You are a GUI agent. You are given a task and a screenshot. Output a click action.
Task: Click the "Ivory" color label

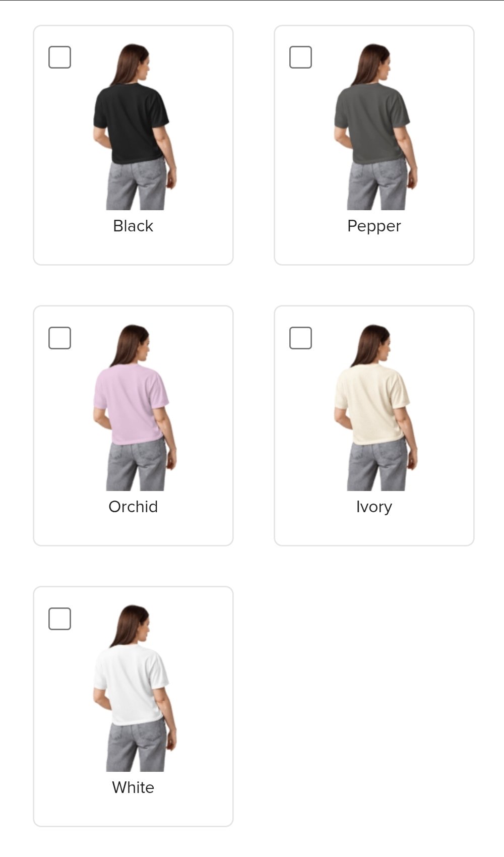click(x=374, y=507)
